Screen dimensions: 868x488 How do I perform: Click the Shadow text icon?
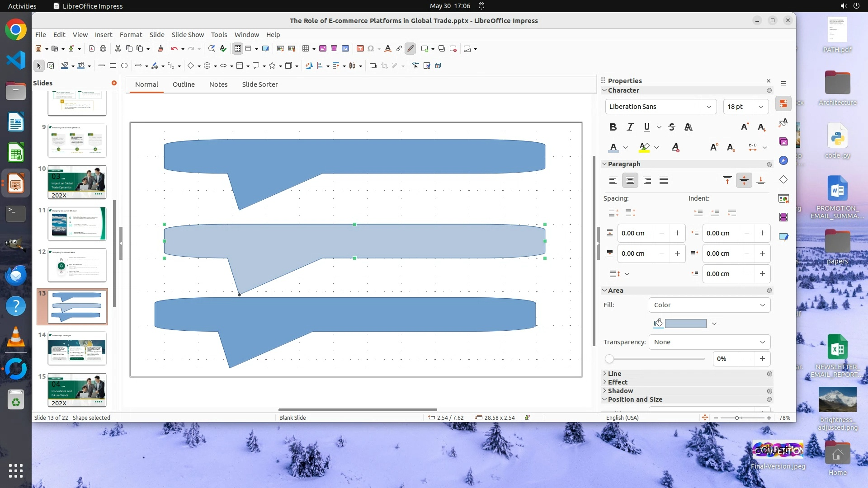688,127
